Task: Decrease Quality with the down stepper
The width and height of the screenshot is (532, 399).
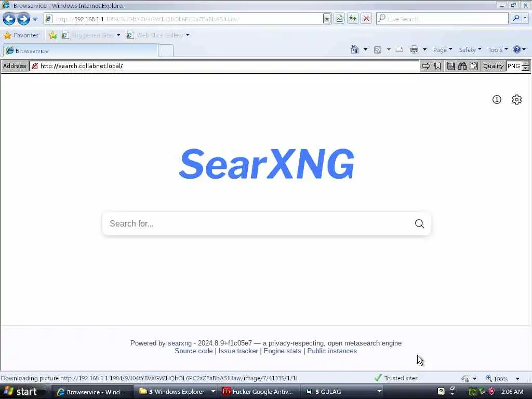Action: 525,69
